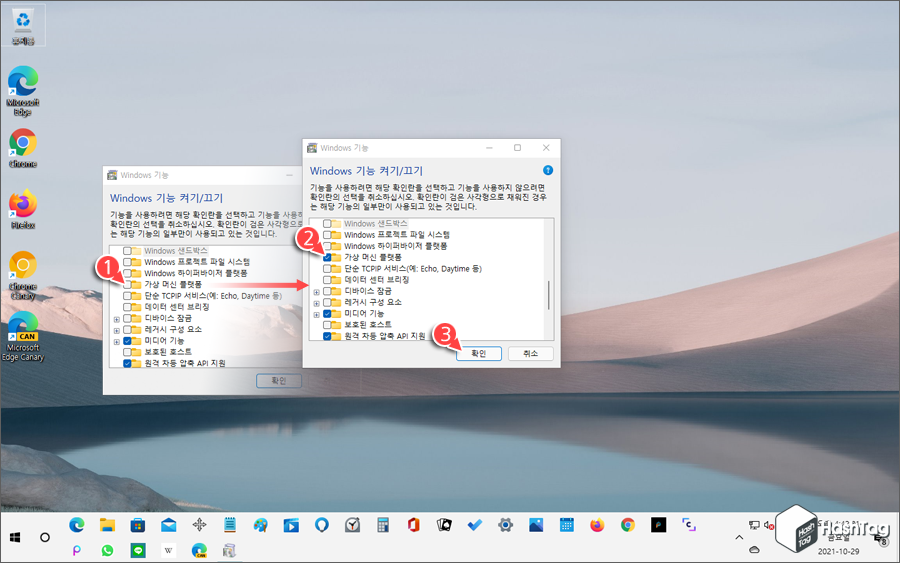Open Settings gear on the taskbar
This screenshot has height=563, width=900.
point(506,525)
